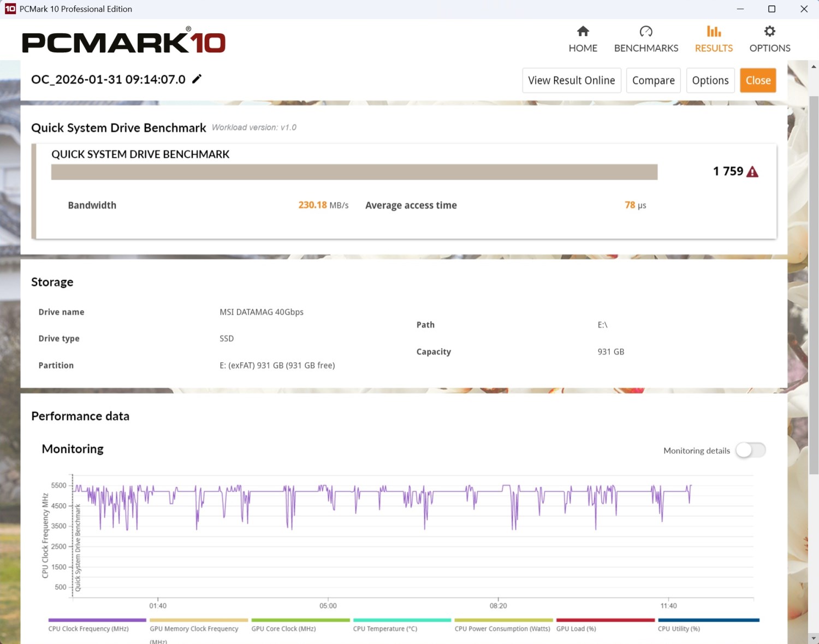The image size is (819, 644).
Task: Click the Workload version: v1.0 text
Action: click(254, 127)
